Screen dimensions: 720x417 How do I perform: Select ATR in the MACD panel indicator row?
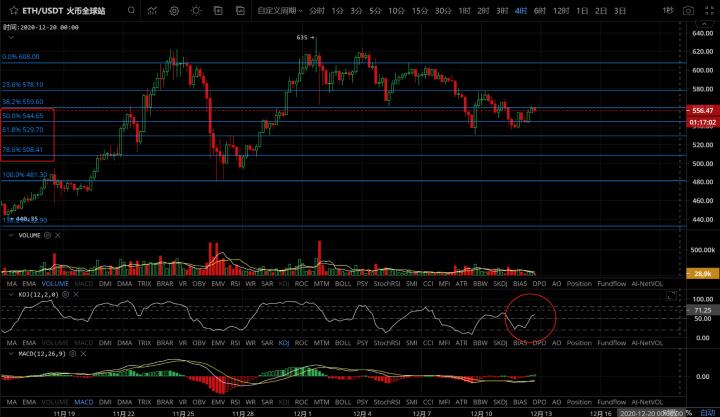click(461, 402)
